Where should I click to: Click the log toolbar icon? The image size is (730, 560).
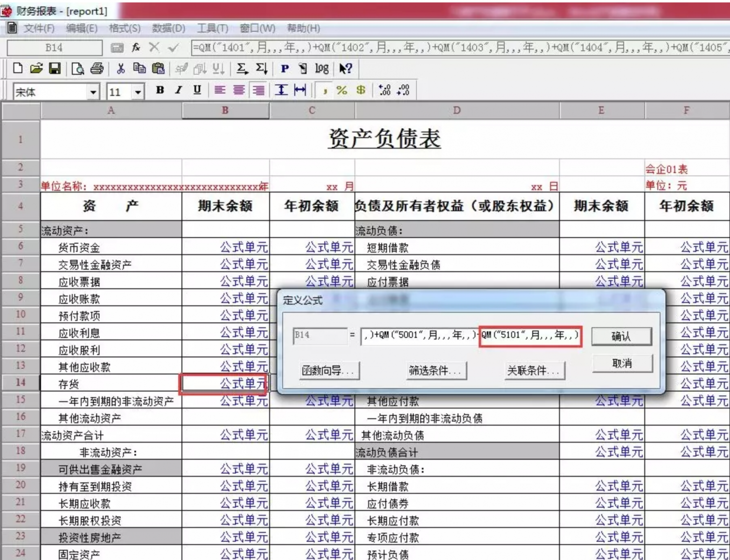[x=321, y=69]
